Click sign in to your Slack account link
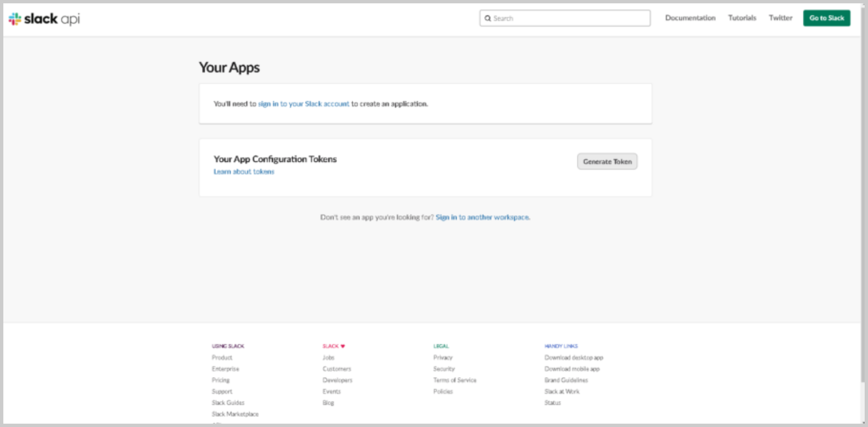868x427 pixels. pyautogui.click(x=304, y=104)
